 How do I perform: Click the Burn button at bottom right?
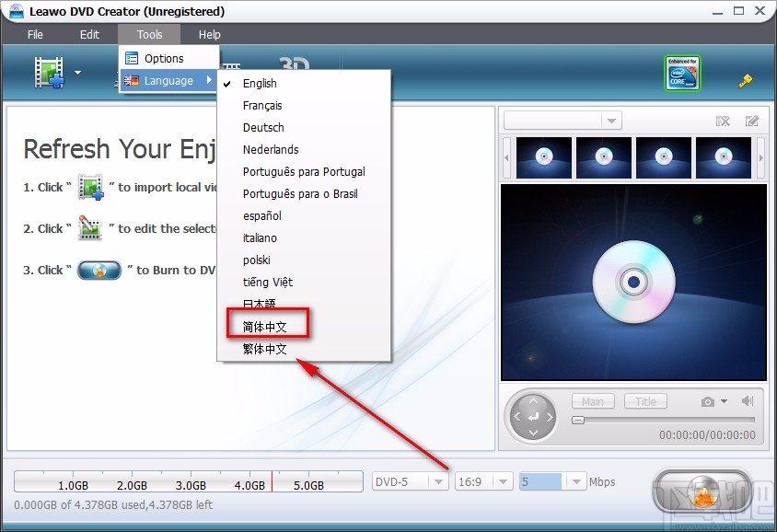(702, 491)
